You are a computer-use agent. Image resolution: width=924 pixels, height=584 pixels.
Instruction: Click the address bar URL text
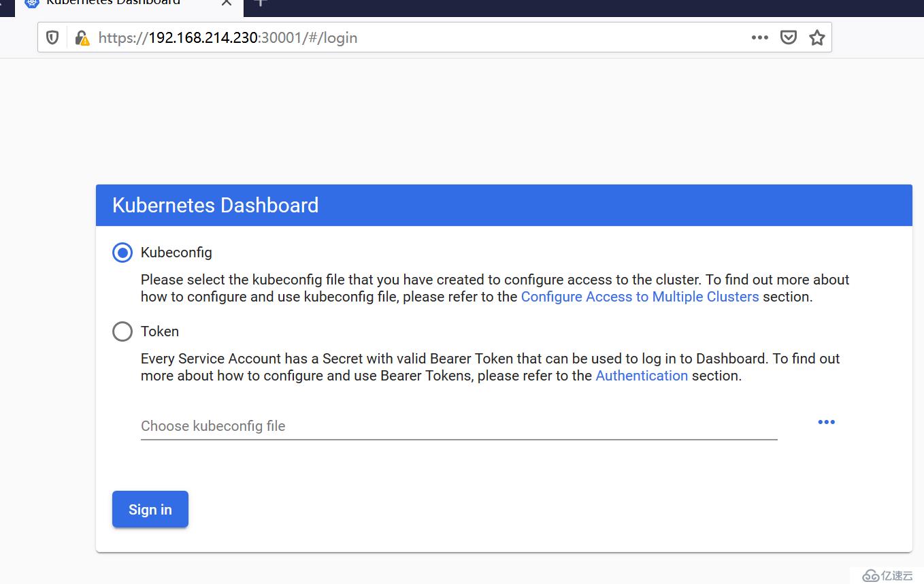pyautogui.click(x=228, y=37)
